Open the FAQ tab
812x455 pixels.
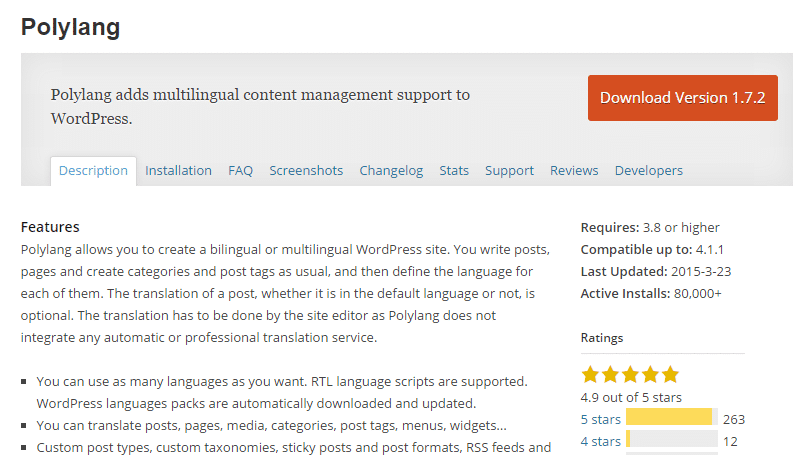tap(240, 171)
